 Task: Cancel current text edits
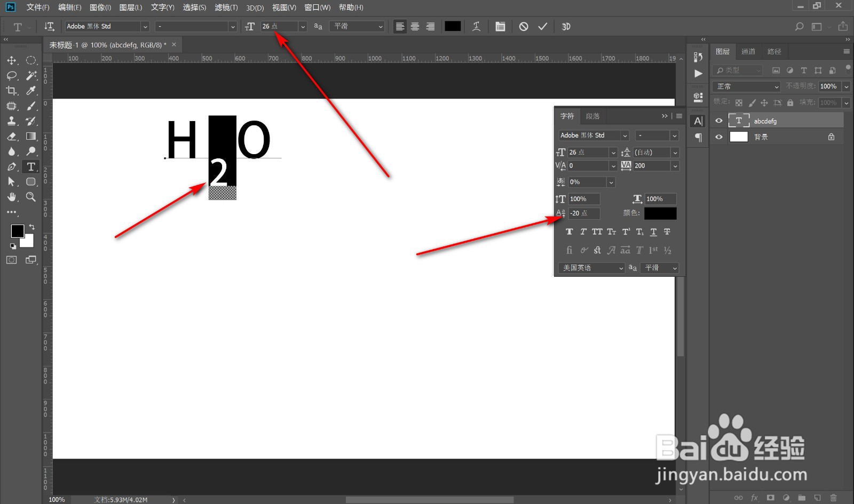tap(524, 26)
